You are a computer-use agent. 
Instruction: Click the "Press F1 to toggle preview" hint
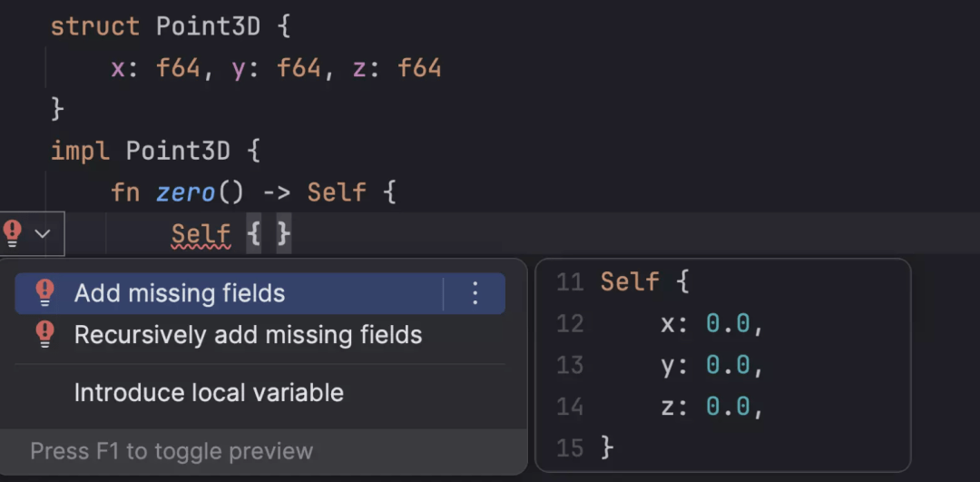coord(171,451)
